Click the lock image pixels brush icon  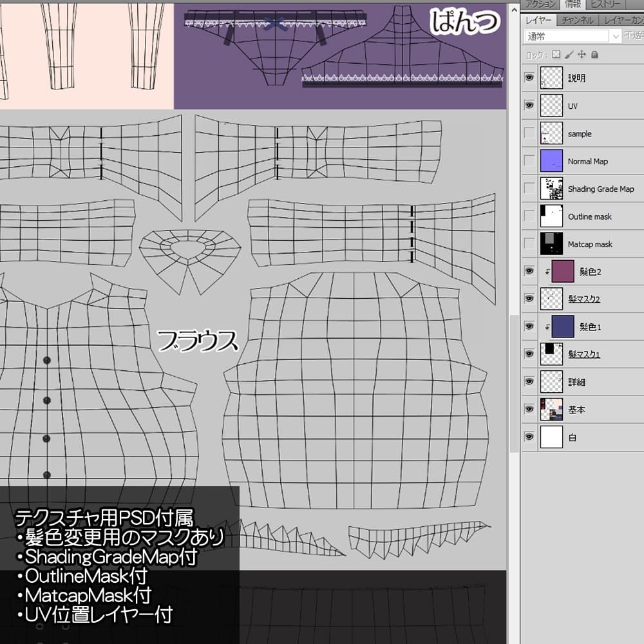coord(569,55)
